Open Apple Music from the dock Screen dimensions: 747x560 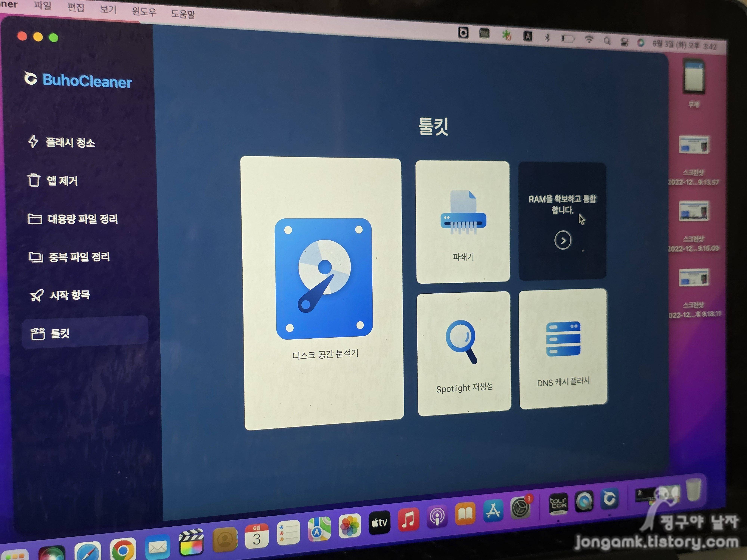[408, 519]
